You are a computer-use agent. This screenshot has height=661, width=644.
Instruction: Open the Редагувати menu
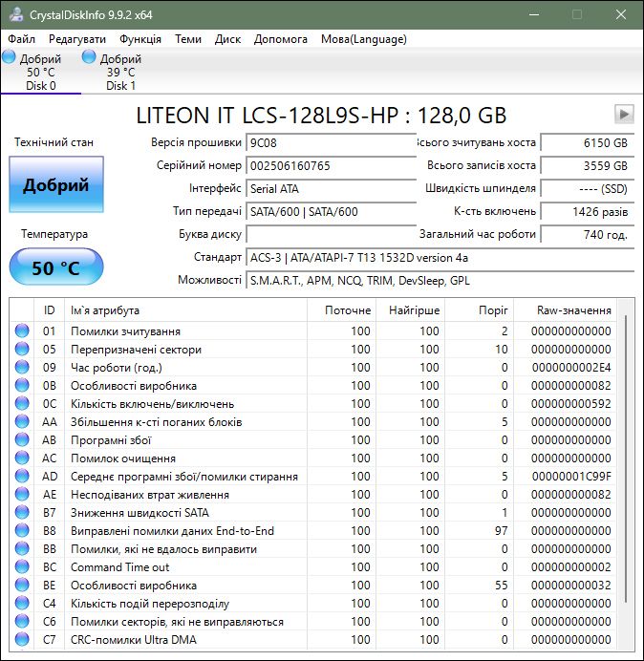tap(77, 39)
